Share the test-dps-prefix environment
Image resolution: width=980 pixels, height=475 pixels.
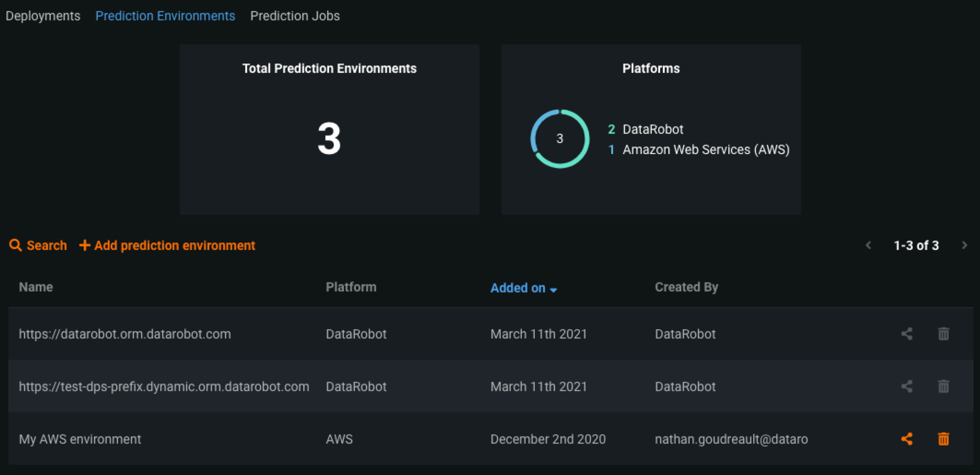coord(907,386)
